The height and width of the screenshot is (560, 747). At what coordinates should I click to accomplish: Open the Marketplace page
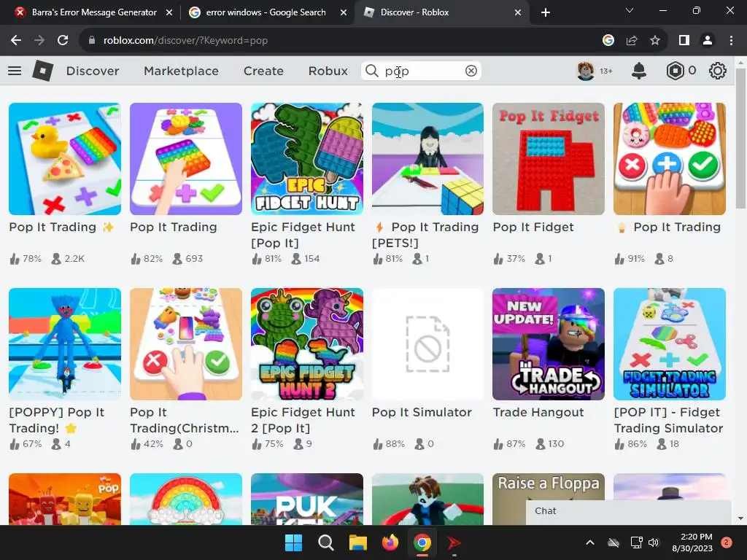(x=181, y=71)
